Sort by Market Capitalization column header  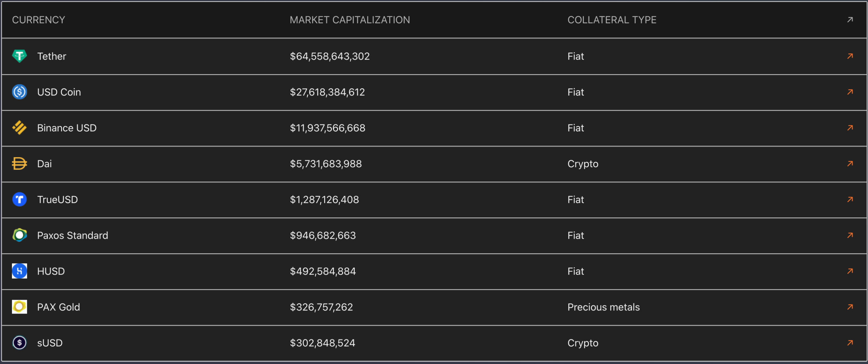pyautogui.click(x=350, y=20)
